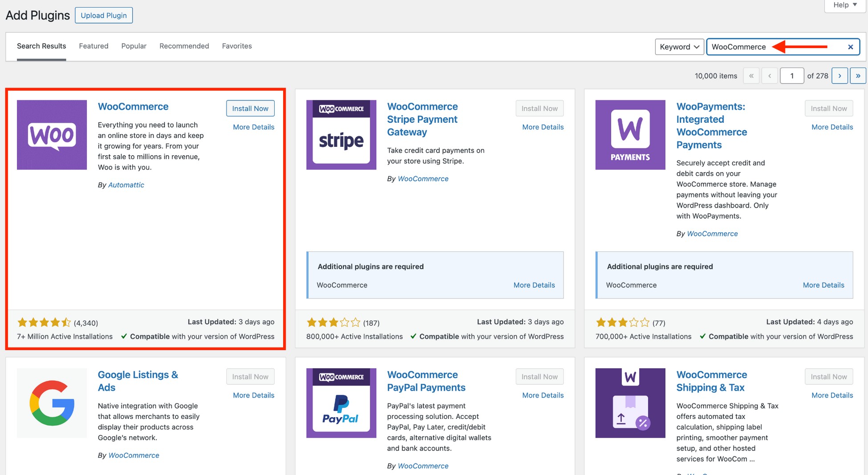The image size is (868, 475).
Task: Open the Keyword search type dropdown
Action: [x=679, y=47]
